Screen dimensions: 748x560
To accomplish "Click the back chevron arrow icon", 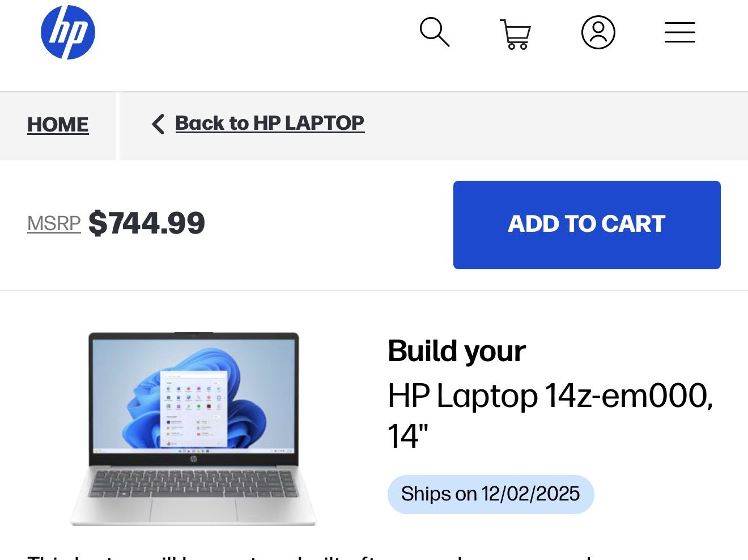I will coord(158,124).
